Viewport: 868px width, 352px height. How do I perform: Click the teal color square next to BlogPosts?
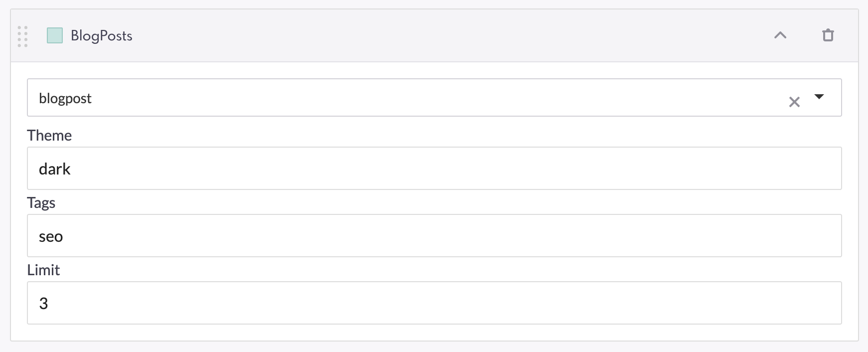click(55, 35)
